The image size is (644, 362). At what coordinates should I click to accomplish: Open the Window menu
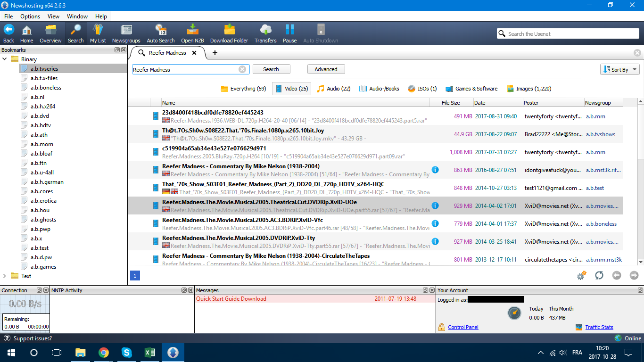(77, 16)
